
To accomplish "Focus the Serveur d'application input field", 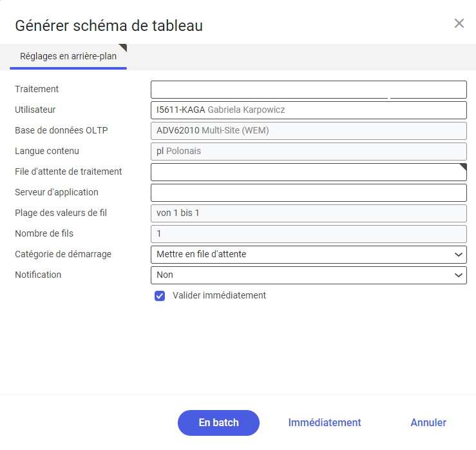I will pyautogui.click(x=309, y=193).
